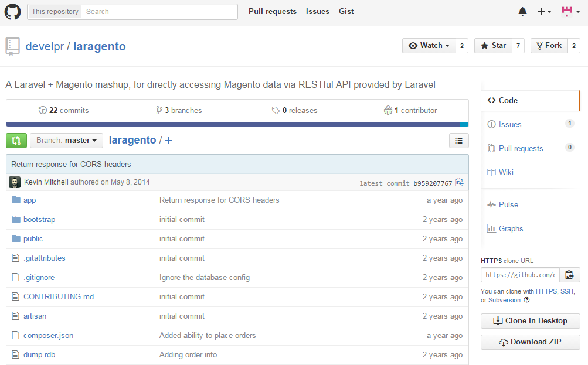Screen dimensions: 588x365
Task: Select the Code tab in sidebar
Action: pyautogui.click(x=530, y=100)
